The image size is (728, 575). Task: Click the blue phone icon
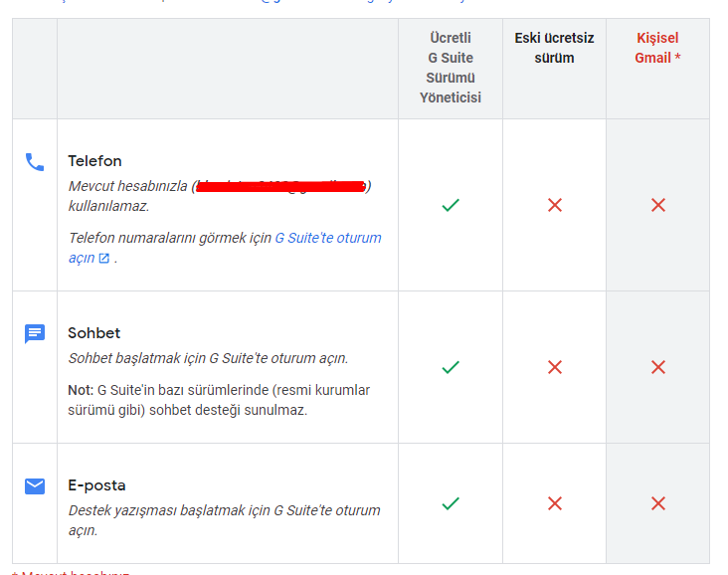pyautogui.click(x=35, y=162)
